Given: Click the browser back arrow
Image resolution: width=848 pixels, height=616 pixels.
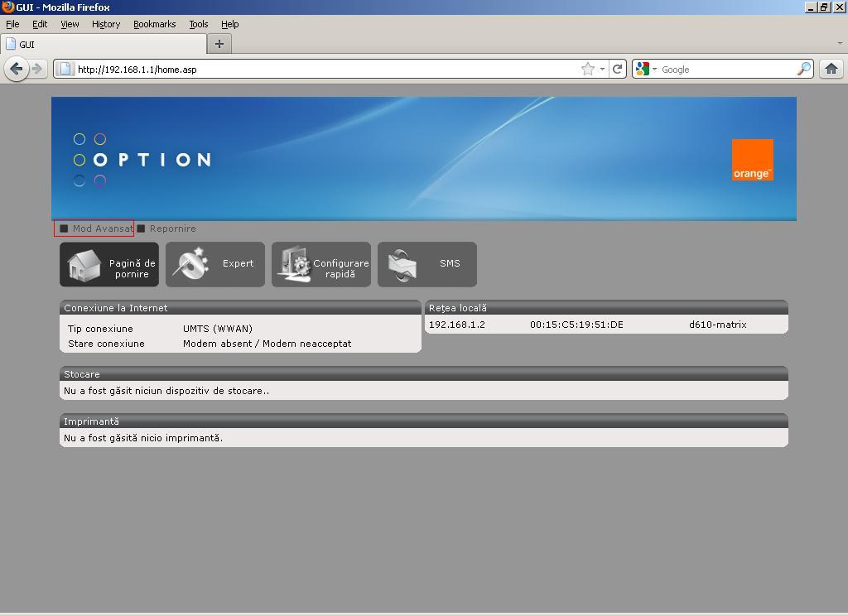Looking at the screenshot, I should pos(16,69).
